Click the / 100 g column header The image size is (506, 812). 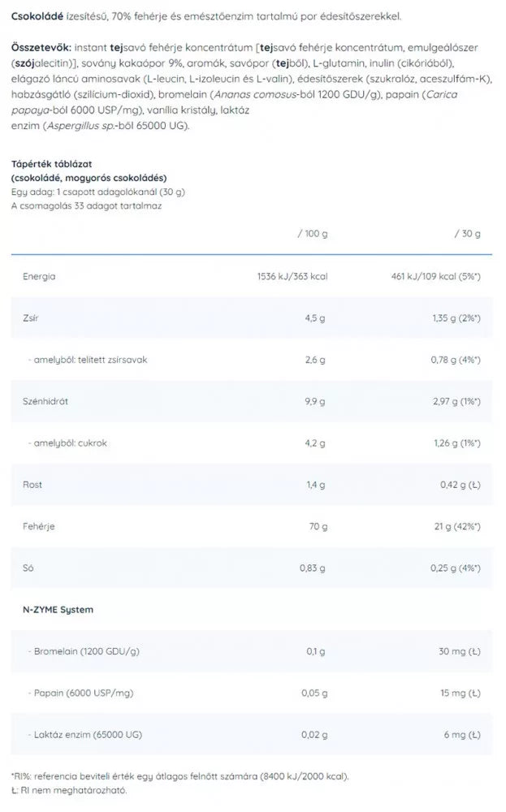coord(313,234)
